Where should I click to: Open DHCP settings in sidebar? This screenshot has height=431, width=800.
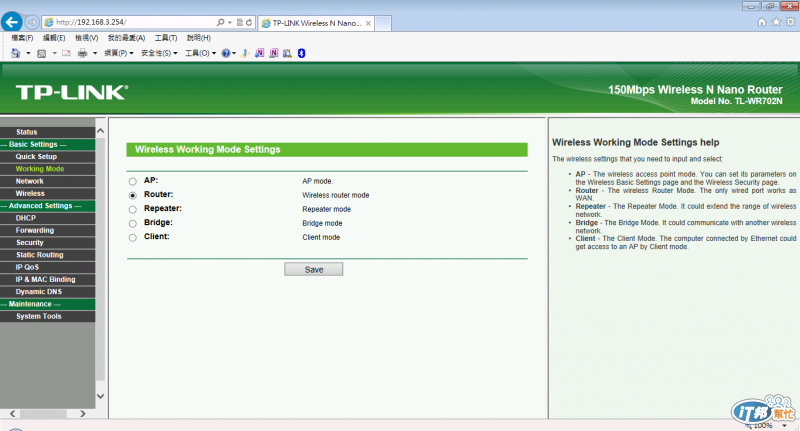point(47,218)
